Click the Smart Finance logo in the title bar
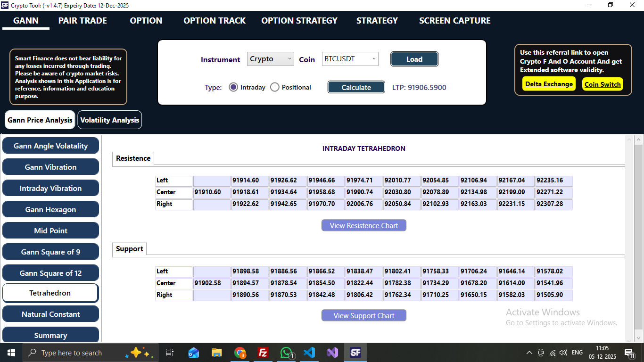 6,5
